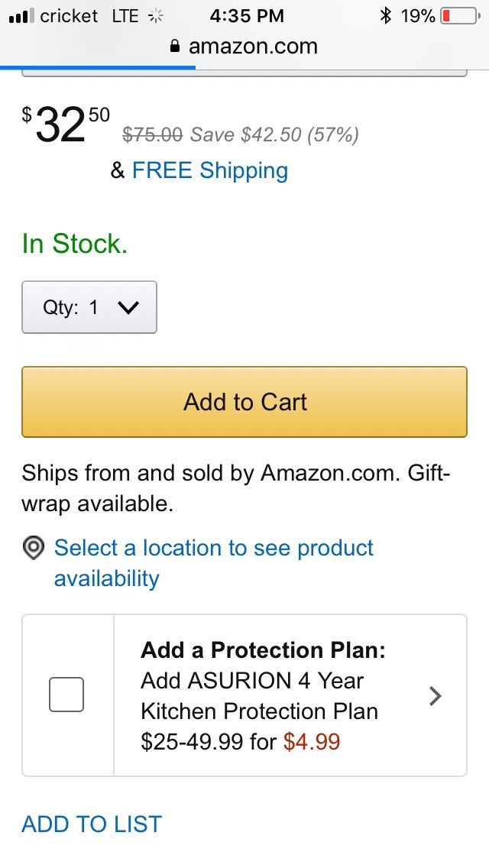Open the FREE Shipping link
This screenshot has height=868, width=489.
(210, 170)
